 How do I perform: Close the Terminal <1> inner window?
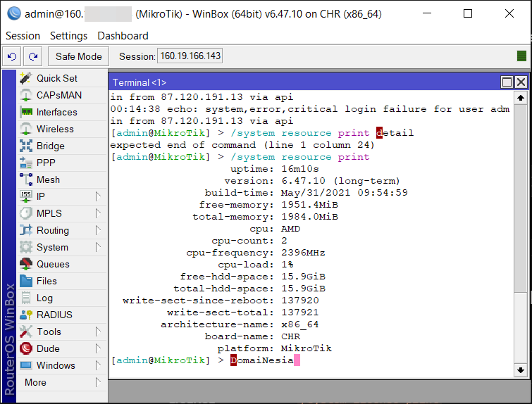(521, 82)
